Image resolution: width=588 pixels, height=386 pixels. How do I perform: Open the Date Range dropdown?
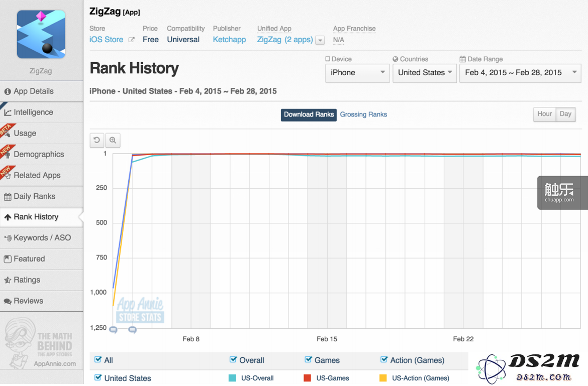[x=520, y=73]
